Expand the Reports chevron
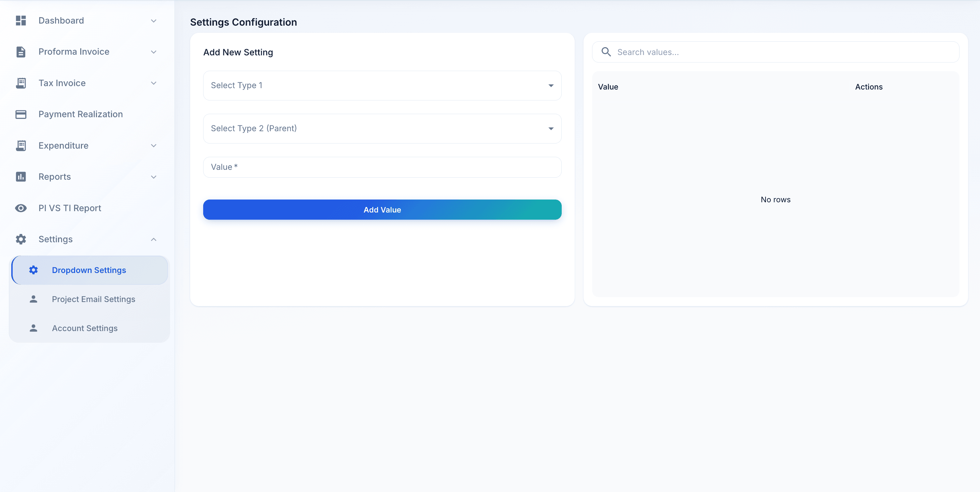Image resolution: width=980 pixels, height=492 pixels. click(x=154, y=177)
